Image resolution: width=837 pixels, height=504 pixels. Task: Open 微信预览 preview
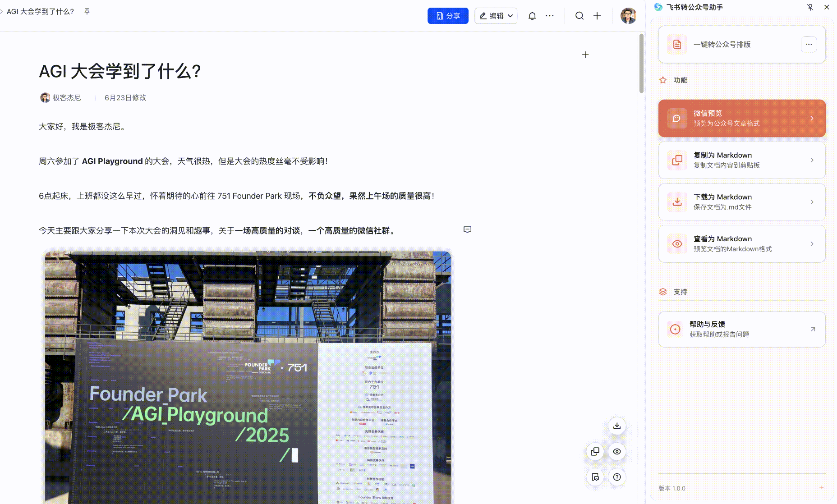742,118
